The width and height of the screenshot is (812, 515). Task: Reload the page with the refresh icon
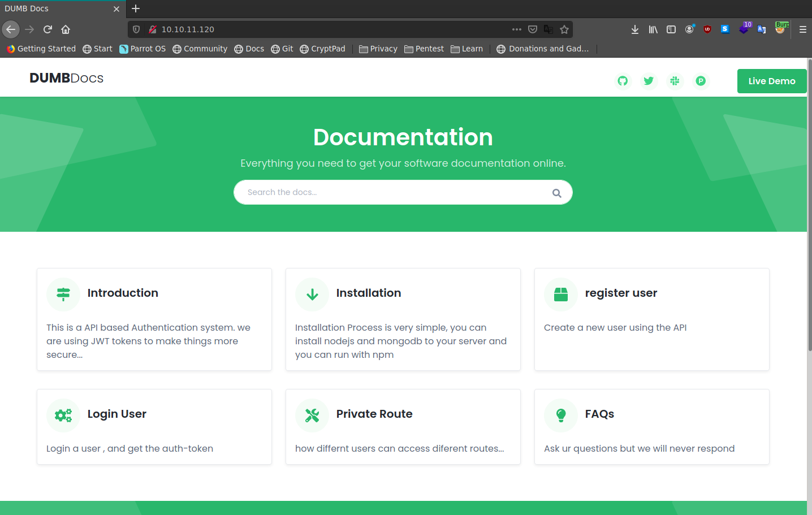pyautogui.click(x=47, y=29)
